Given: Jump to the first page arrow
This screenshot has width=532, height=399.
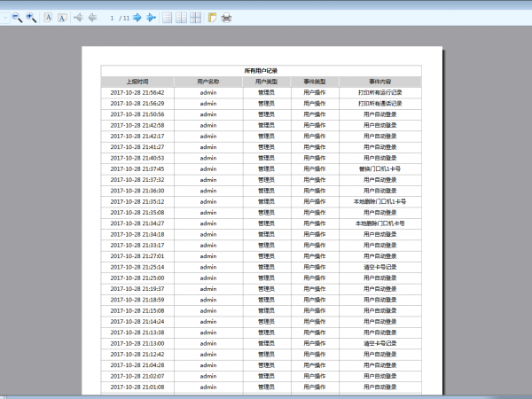Looking at the screenshot, I should tap(79, 18).
